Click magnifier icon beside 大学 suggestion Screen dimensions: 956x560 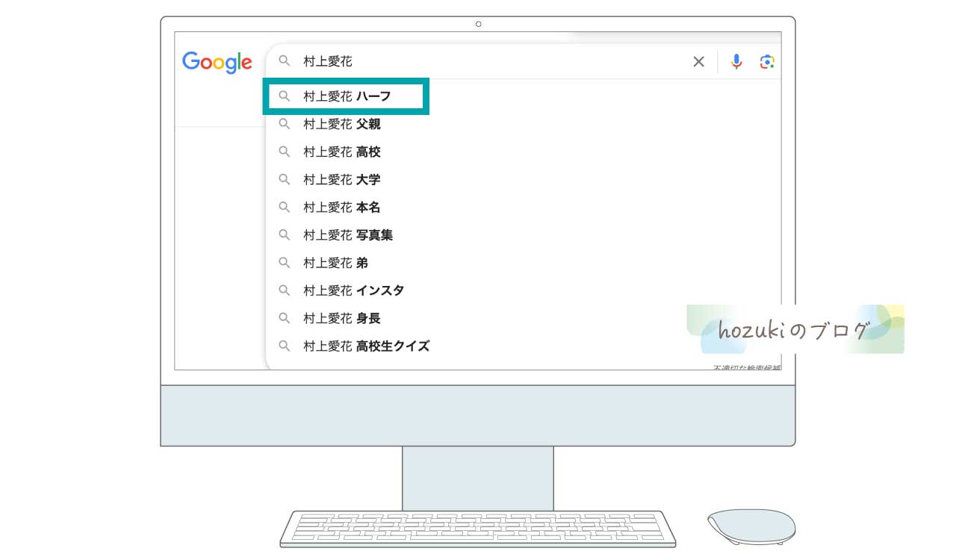coord(284,179)
